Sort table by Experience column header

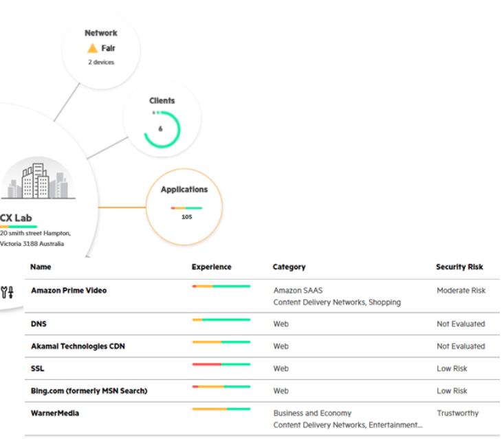(x=211, y=267)
